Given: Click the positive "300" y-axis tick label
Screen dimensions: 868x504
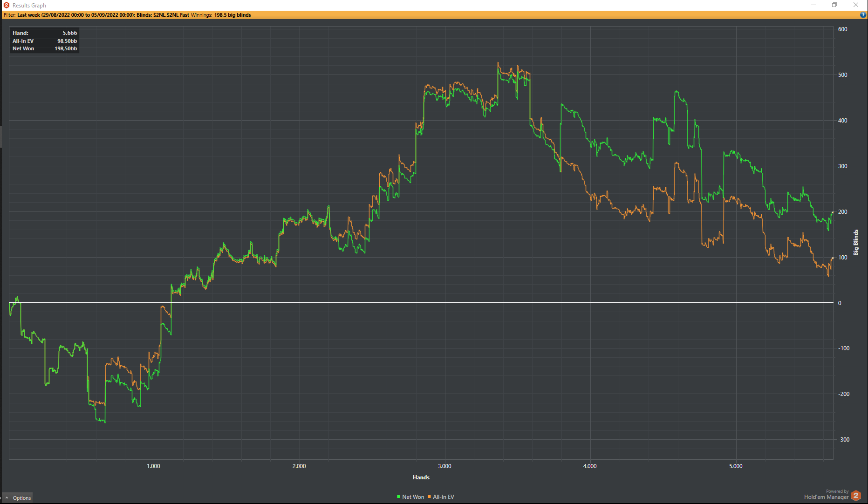Looking at the screenshot, I should point(842,166).
